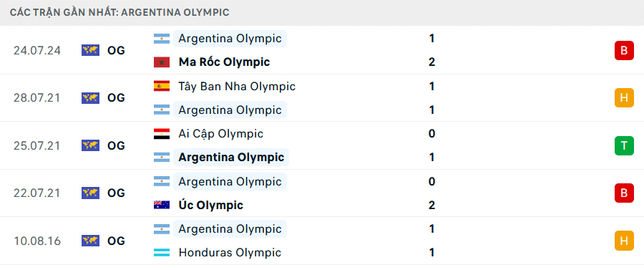Click the red B badge for Morocco match
The height and width of the screenshot is (270, 644).
point(624,51)
